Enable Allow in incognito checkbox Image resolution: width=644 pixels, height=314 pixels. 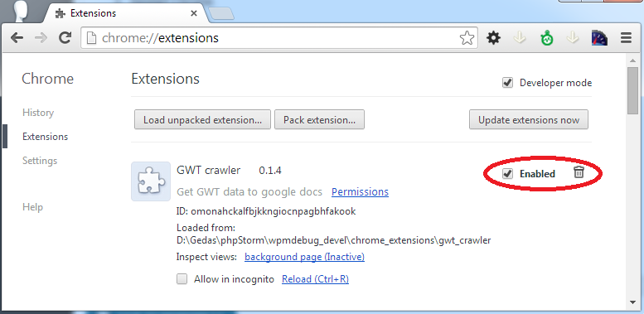[182, 279]
